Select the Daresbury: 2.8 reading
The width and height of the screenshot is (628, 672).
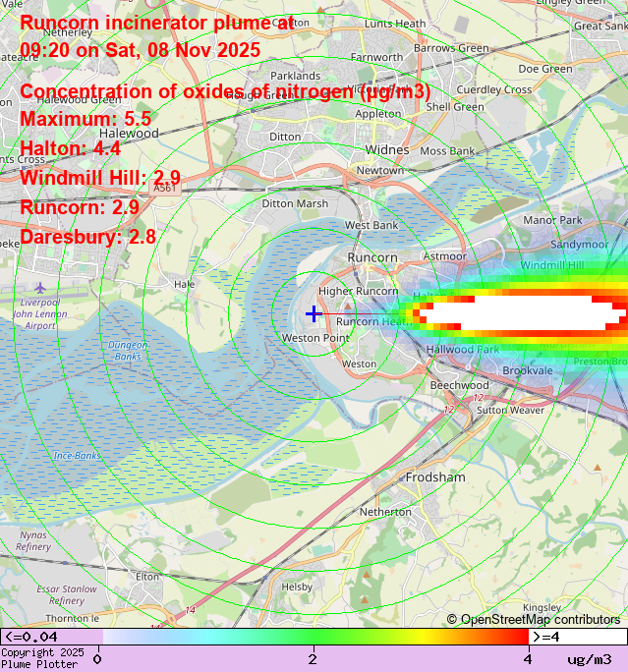pyautogui.click(x=87, y=237)
